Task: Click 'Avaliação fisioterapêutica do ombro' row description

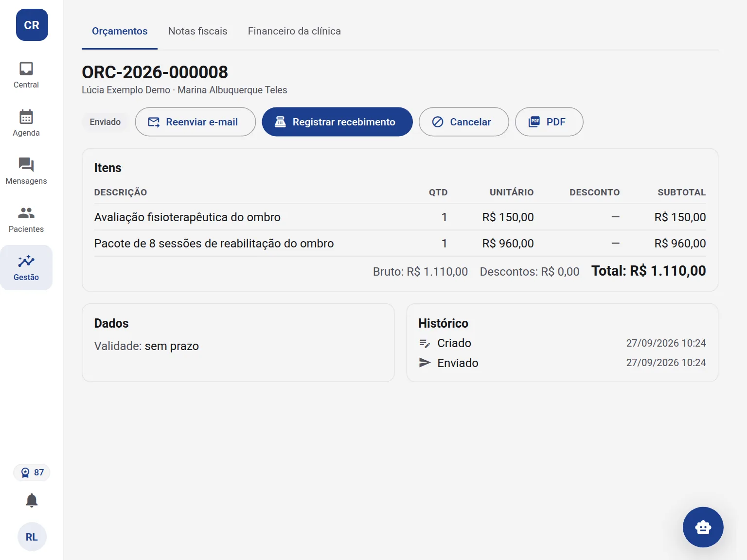Action: click(187, 217)
